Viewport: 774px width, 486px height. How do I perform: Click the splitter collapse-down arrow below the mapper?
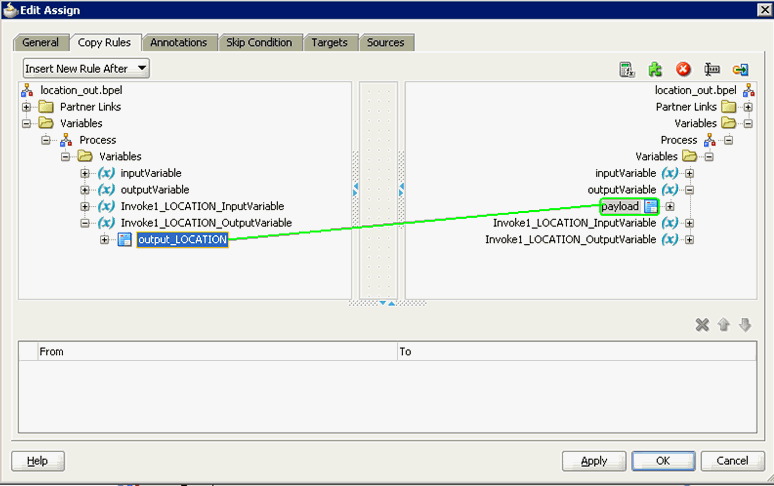point(383,303)
